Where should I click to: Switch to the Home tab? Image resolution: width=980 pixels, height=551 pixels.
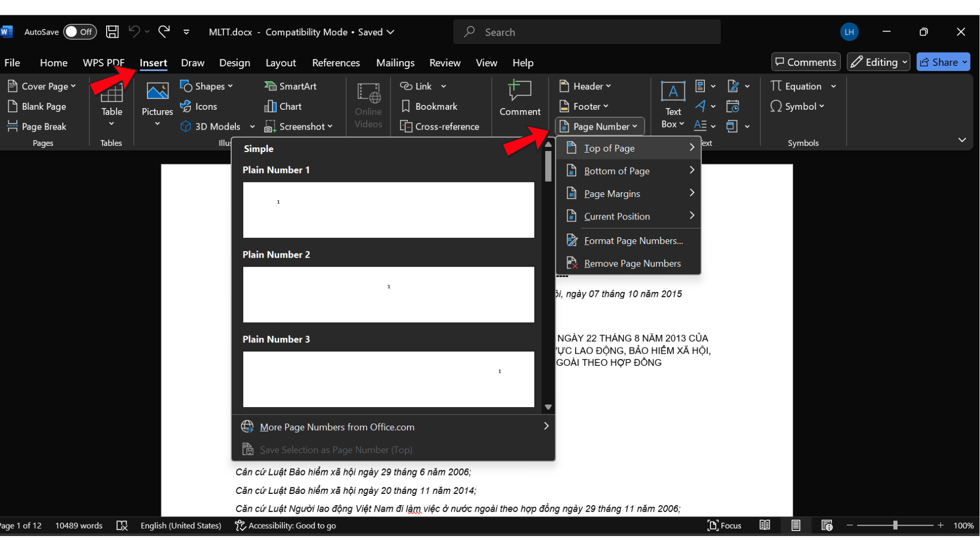54,62
